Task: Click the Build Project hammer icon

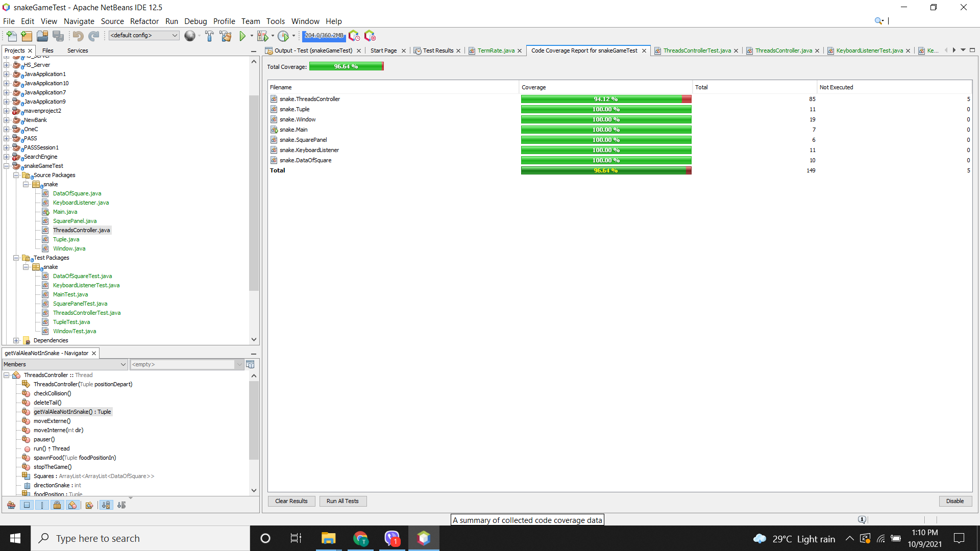Action: pos(209,36)
